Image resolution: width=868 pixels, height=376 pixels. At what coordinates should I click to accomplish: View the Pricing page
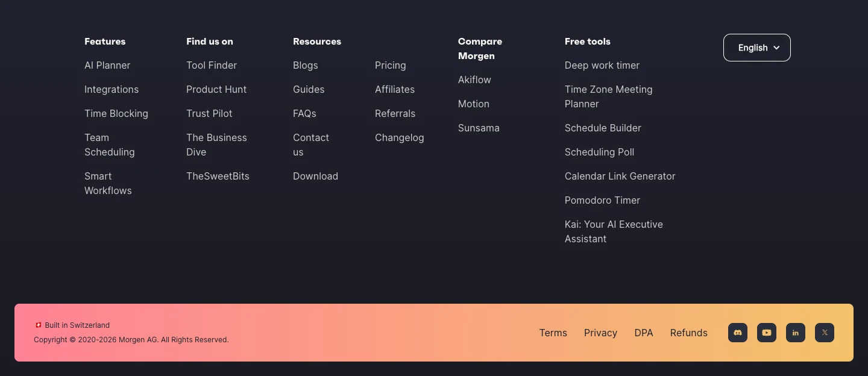click(x=391, y=65)
